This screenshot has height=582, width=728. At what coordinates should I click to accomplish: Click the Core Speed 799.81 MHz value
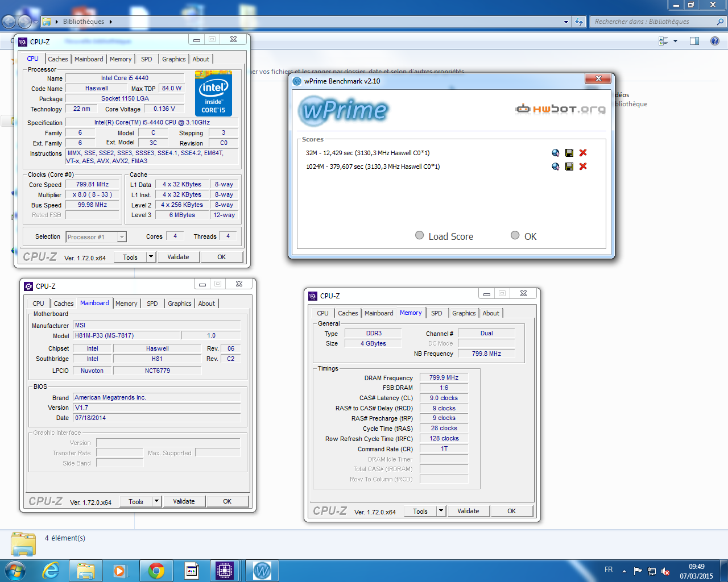[x=92, y=184]
